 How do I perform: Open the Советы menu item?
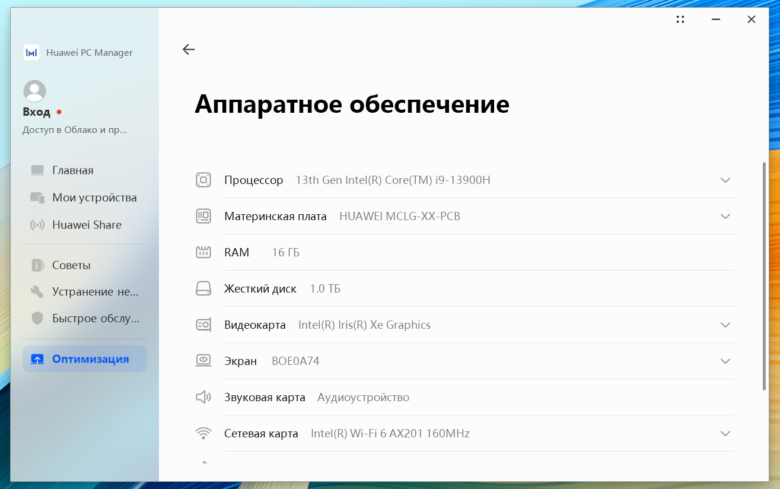coord(85,265)
